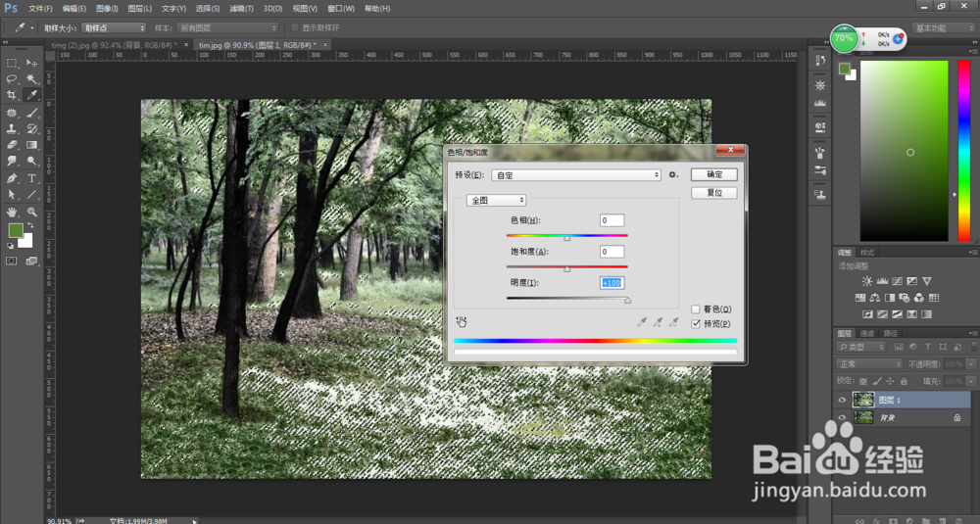Open the workspace switcher dropdown 基本功能
The width and height of the screenshot is (980, 524).
pos(944,28)
